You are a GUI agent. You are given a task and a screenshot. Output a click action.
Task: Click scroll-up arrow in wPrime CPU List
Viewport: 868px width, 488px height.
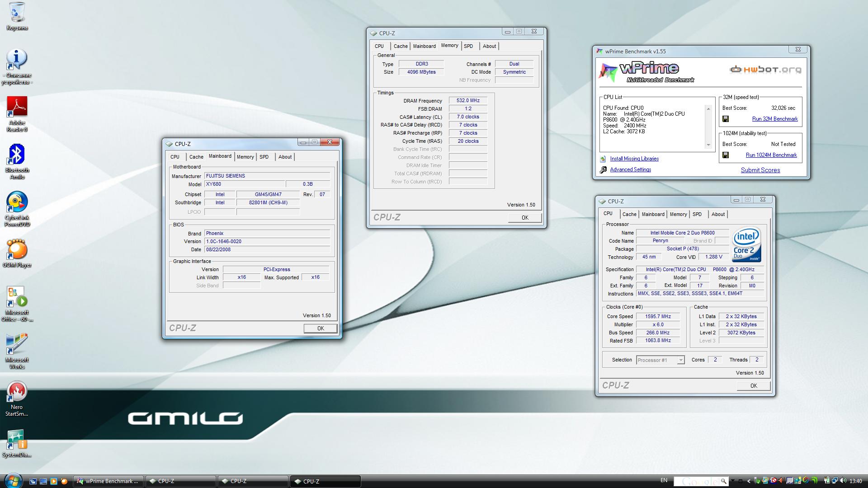708,109
